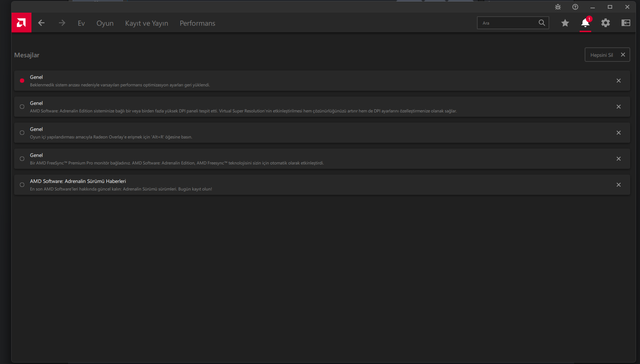The height and width of the screenshot is (364, 640).
Task: Open the 'Beklenmedik sistem arızası' message text
Action: [x=120, y=85]
